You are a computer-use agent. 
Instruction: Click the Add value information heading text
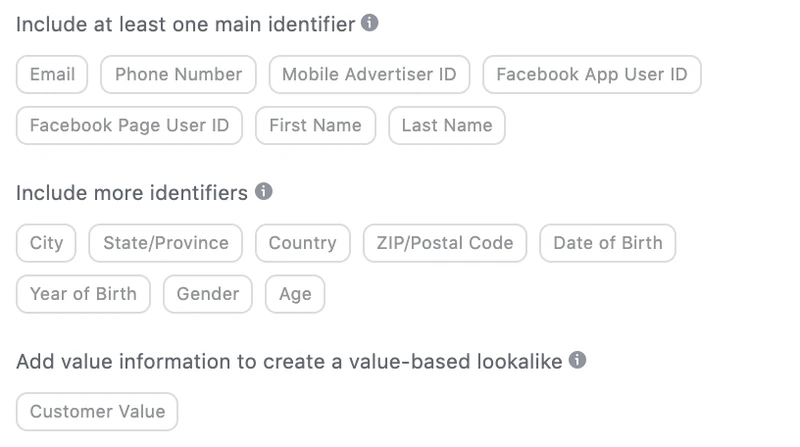coord(289,361)
